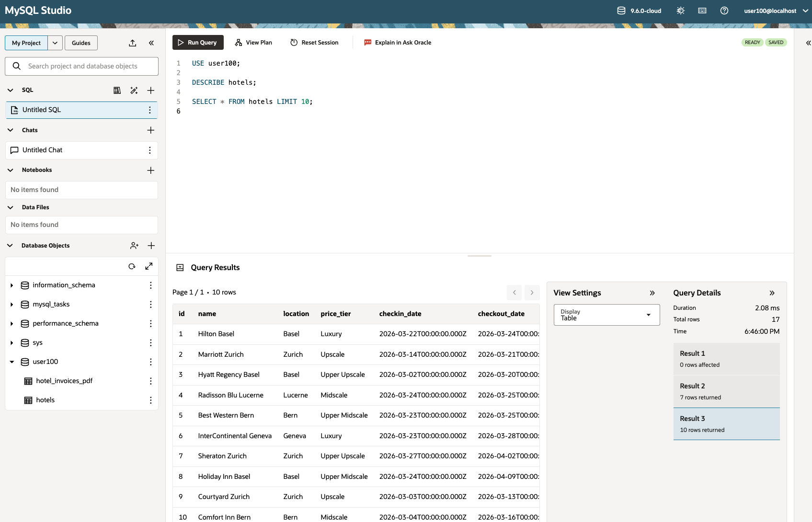Open hotels table options menu
Viewport: 812px width, 522px height.
[151, 400]
